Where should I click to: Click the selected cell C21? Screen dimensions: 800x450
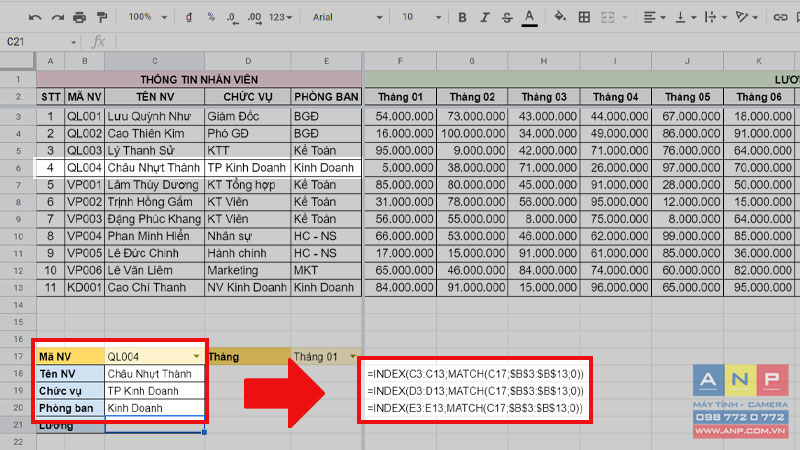point(155,425)
